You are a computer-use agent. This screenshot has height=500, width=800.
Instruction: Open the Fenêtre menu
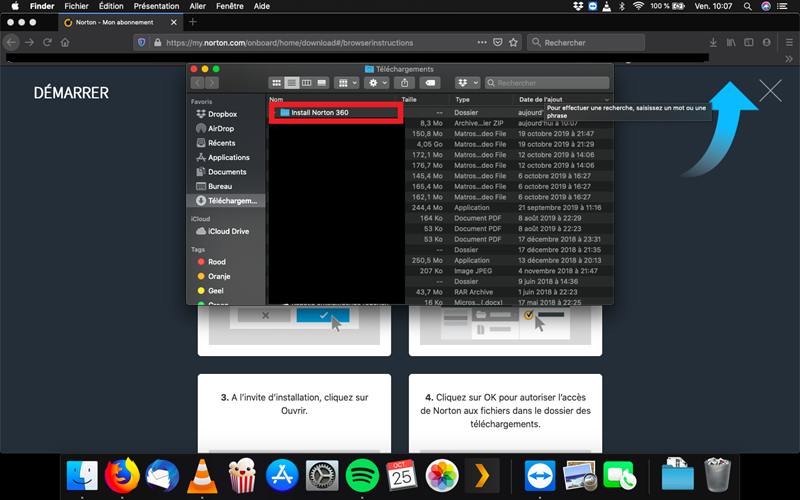[230, 6]
